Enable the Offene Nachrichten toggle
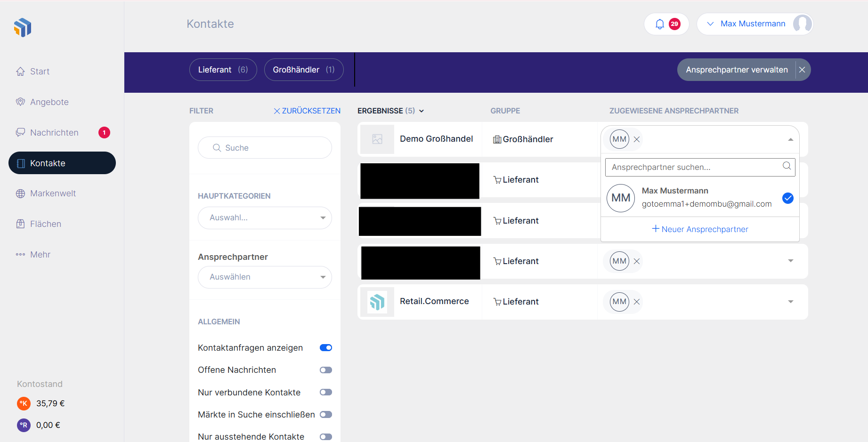The height and width of the screenshot is (442, 868). (326, 370)
